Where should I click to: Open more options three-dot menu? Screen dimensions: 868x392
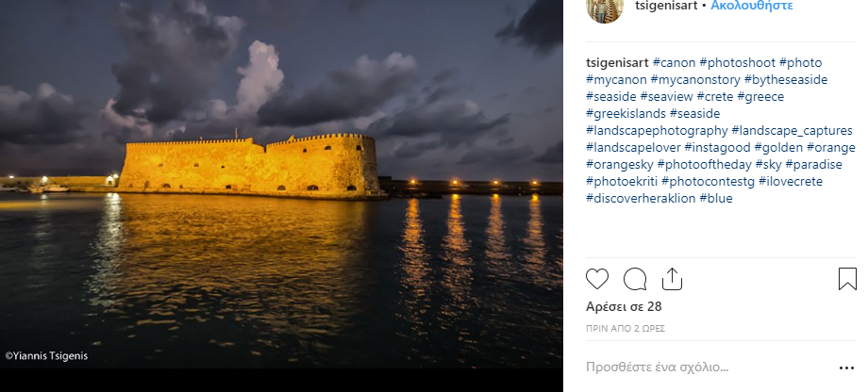[846, 368]
